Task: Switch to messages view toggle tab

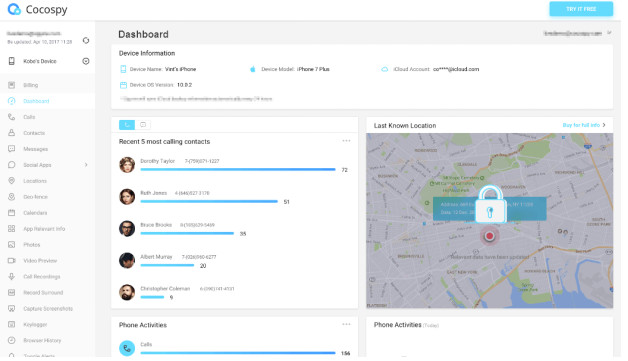Action: (x=143, y=125)
